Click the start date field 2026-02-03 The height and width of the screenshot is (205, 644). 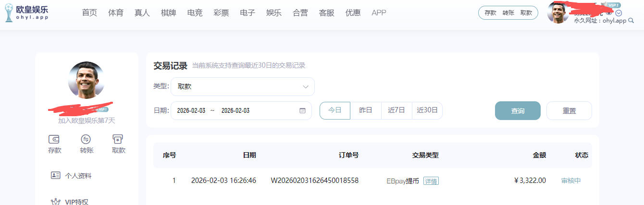tap(191, 110)
